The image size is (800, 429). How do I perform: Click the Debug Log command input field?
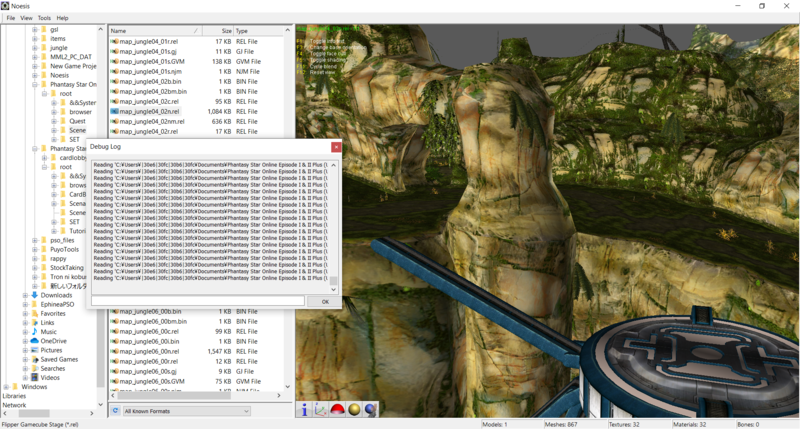point(198,301)
